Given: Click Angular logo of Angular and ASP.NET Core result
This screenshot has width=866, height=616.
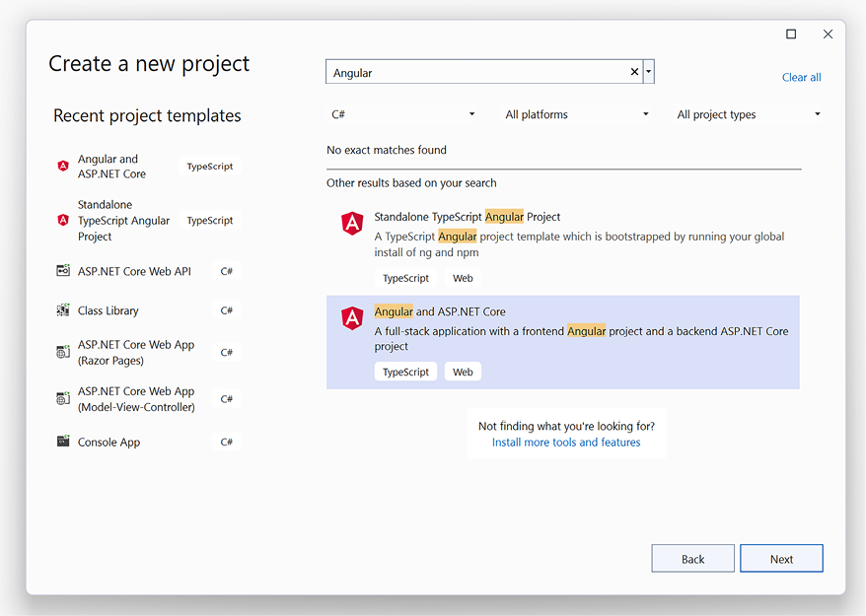Looking at the screenshot, I should pyautogui.click(x=352, y=318).
